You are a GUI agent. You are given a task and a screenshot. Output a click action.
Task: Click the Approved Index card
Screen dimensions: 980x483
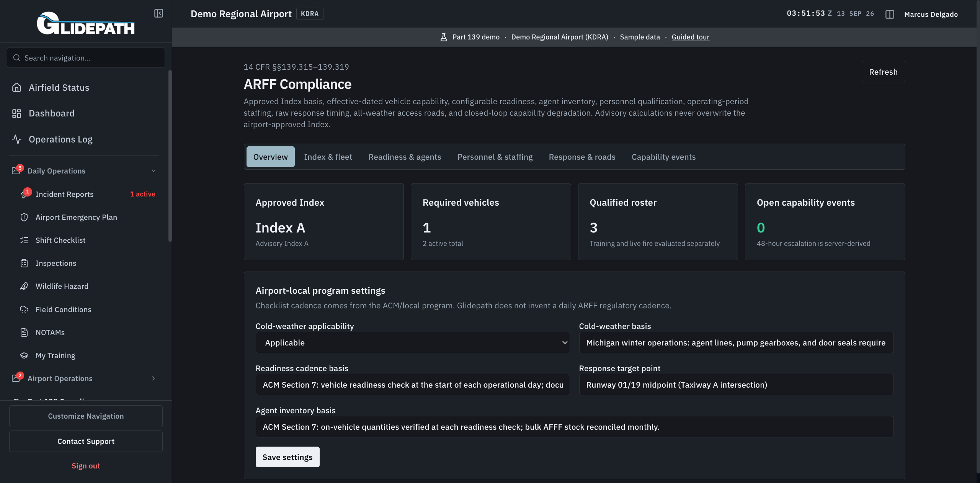[x=323, y=222]
